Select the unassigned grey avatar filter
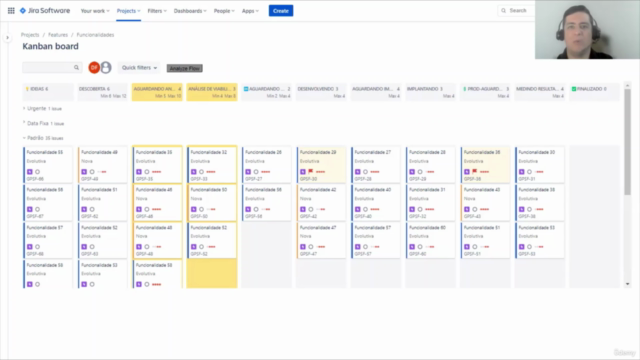This screenshot has height=360, width=640. coord(106,67)
